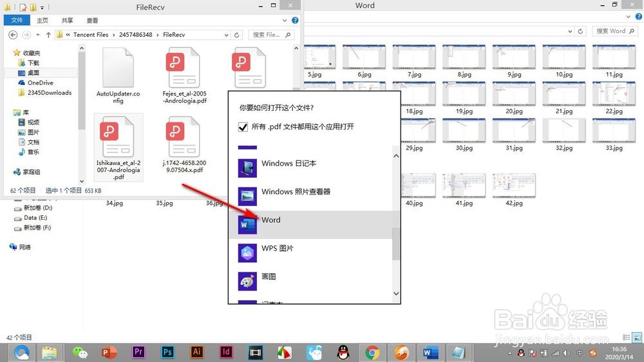The height and width of the screenshot is (362, 644).
Task: Open address bar history dropdown in FileRecv
Action: click(x=226, y=35)
